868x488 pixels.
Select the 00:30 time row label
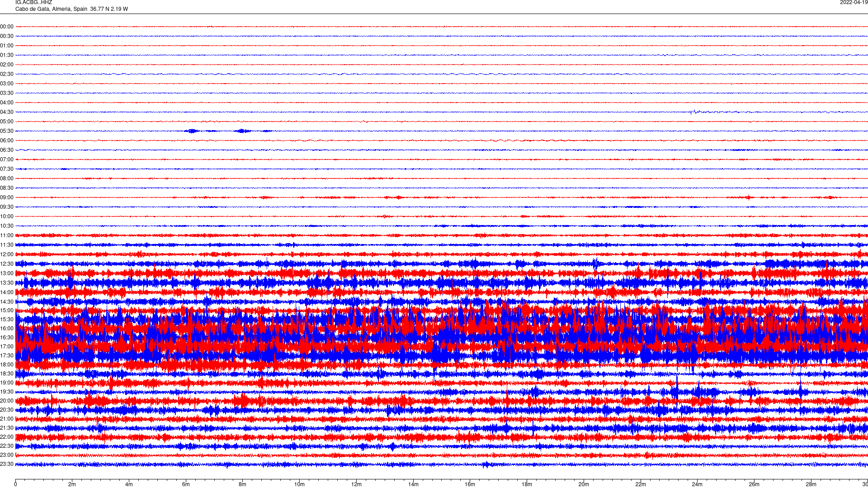[x=7, y=36]
